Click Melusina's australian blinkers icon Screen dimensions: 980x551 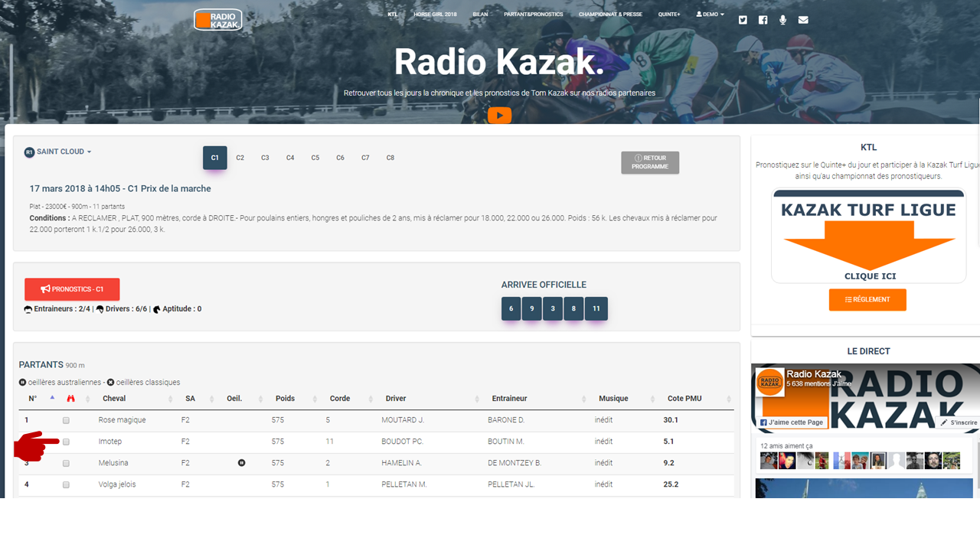[x=241, y=463]
